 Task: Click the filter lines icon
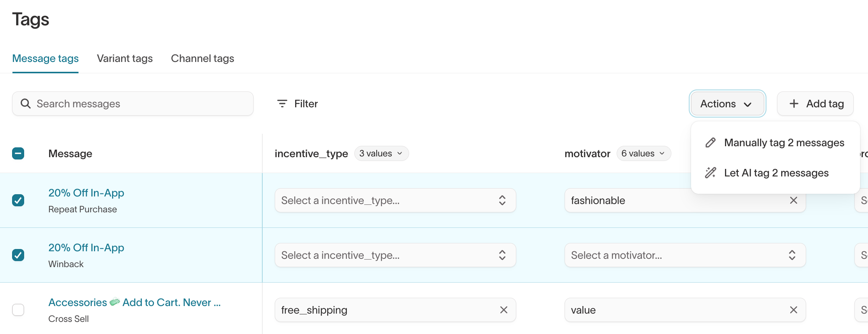(282, 104)
